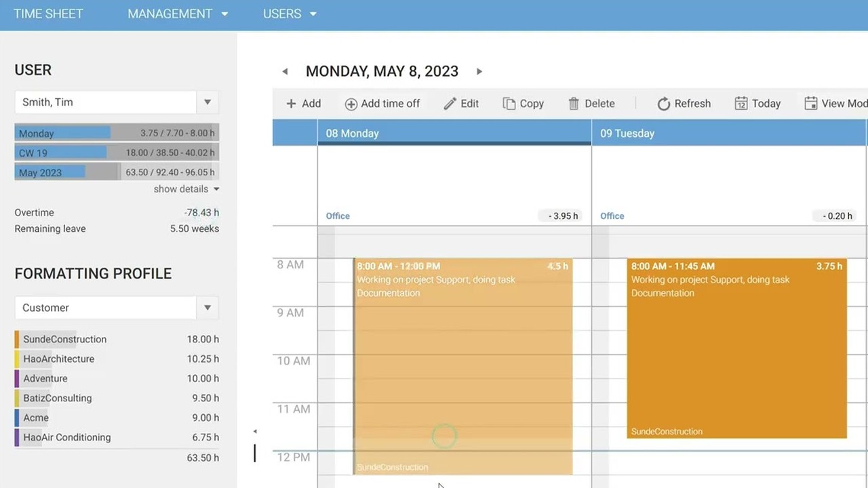Click the 3.75 h duration on Tuesday entry
The image size is (868, 488).
[x=829, y=266]
